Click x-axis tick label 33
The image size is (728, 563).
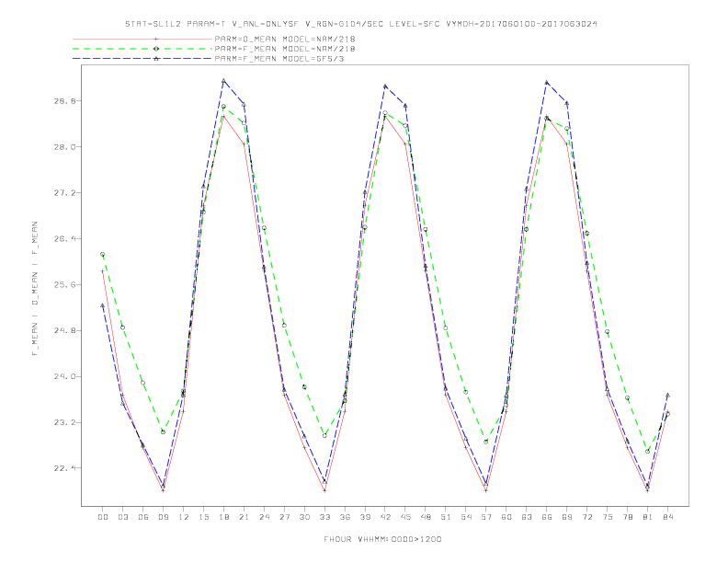(324, 517)
